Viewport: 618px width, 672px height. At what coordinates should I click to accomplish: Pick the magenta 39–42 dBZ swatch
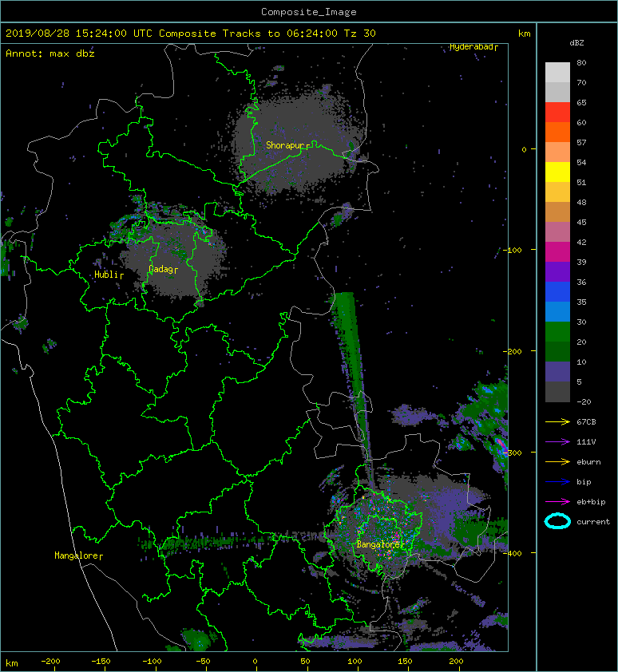click(x=557, y=251)
